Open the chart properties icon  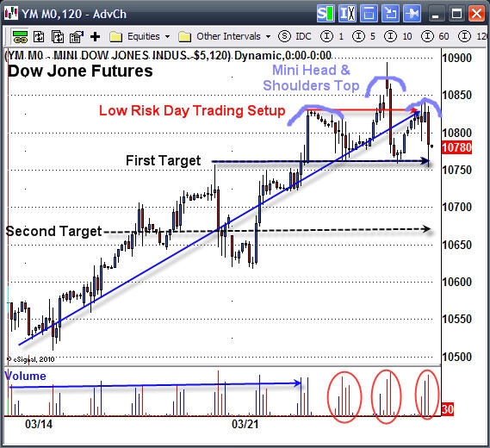pos(77,37)
